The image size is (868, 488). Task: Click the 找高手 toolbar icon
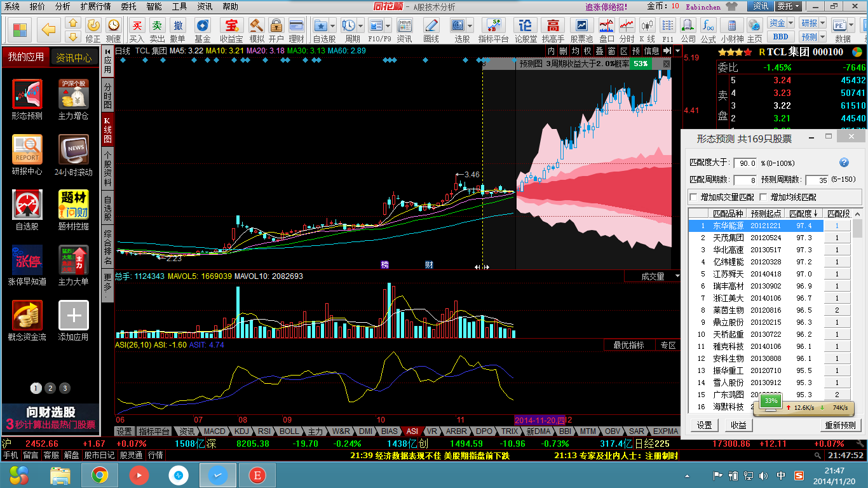coord(553,29)
